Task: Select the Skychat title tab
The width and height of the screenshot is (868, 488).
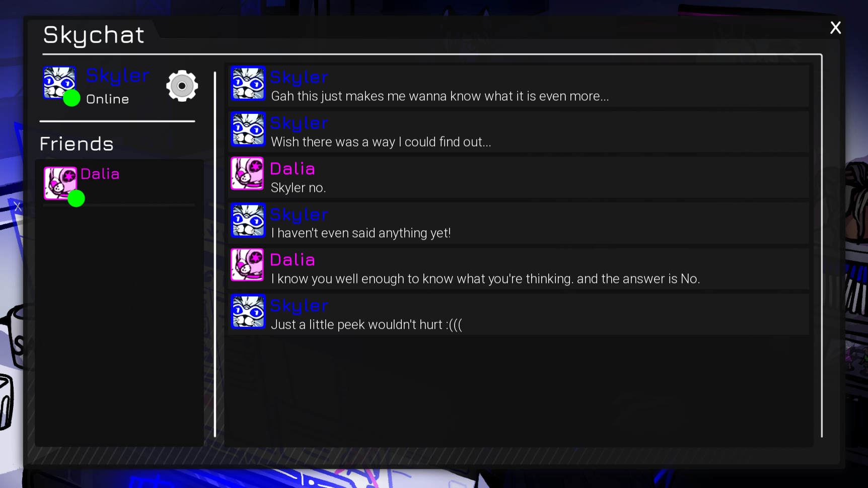Action: pyautogui.click(x=94, y=35)
